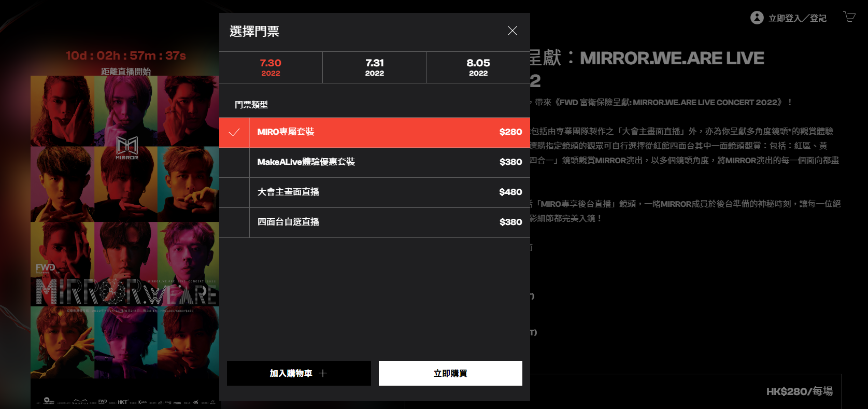
Task: Click the FWD logo on poster
Action: click(45, 268)
